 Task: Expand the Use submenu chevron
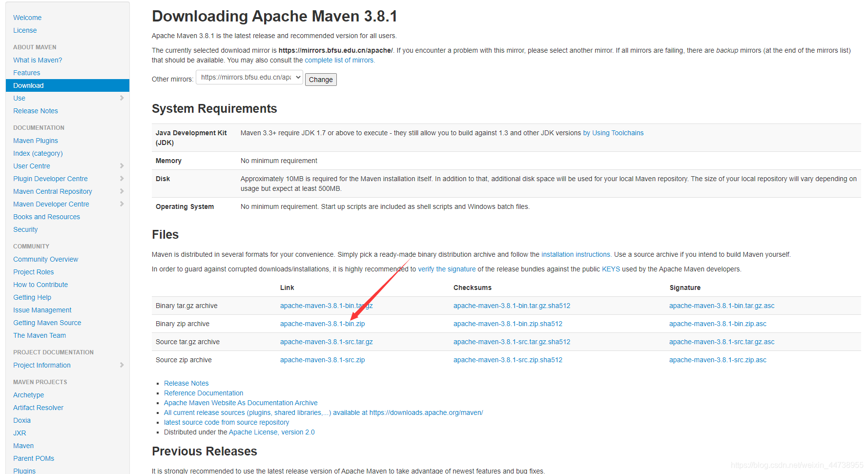pos(122,98)
